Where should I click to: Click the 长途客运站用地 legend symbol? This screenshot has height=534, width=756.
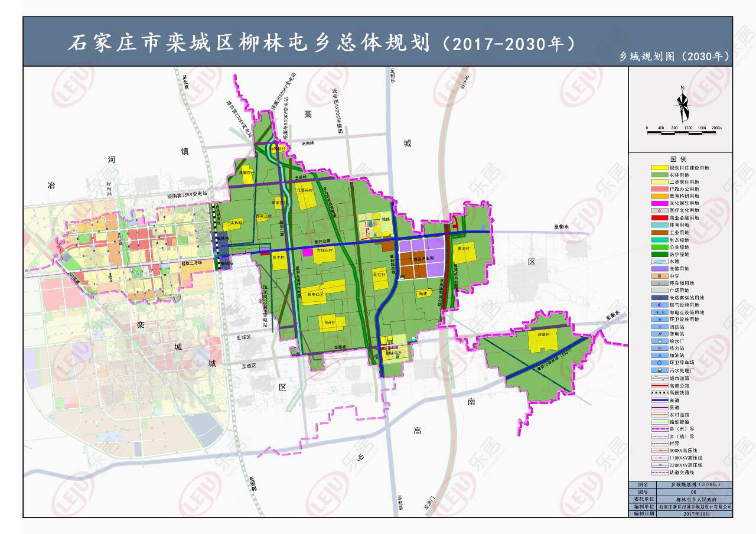coord(660,298)
